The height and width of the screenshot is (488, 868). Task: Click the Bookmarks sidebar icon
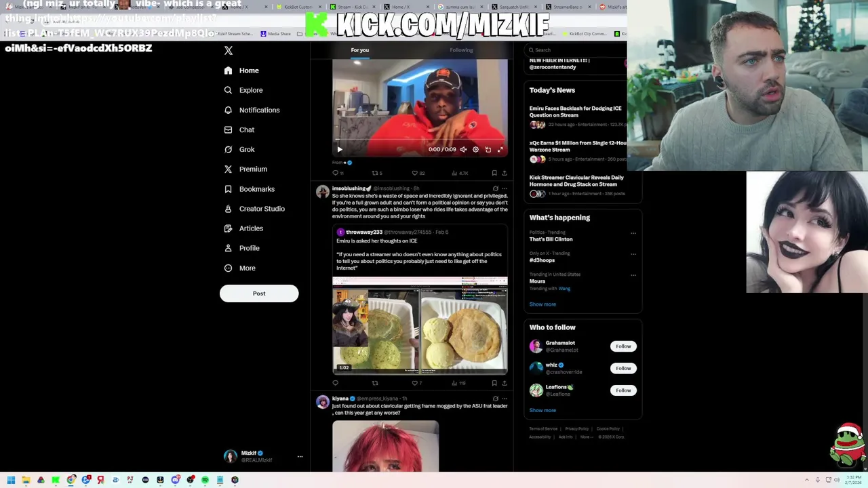click(228, 189)
